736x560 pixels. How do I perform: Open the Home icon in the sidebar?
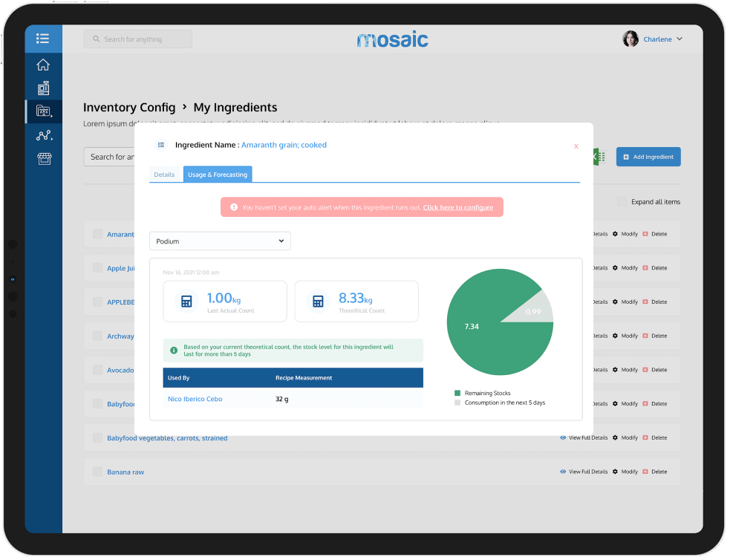[42, 65]
